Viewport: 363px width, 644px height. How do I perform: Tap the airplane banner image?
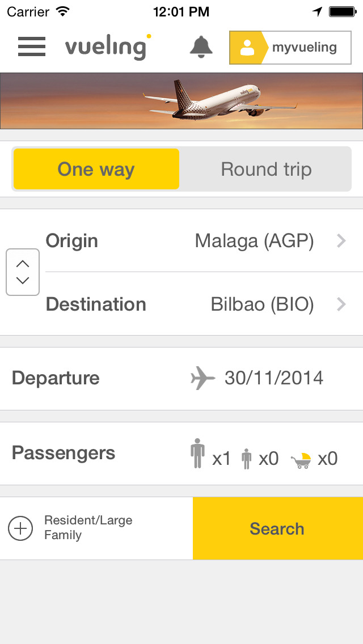point(181,101)
